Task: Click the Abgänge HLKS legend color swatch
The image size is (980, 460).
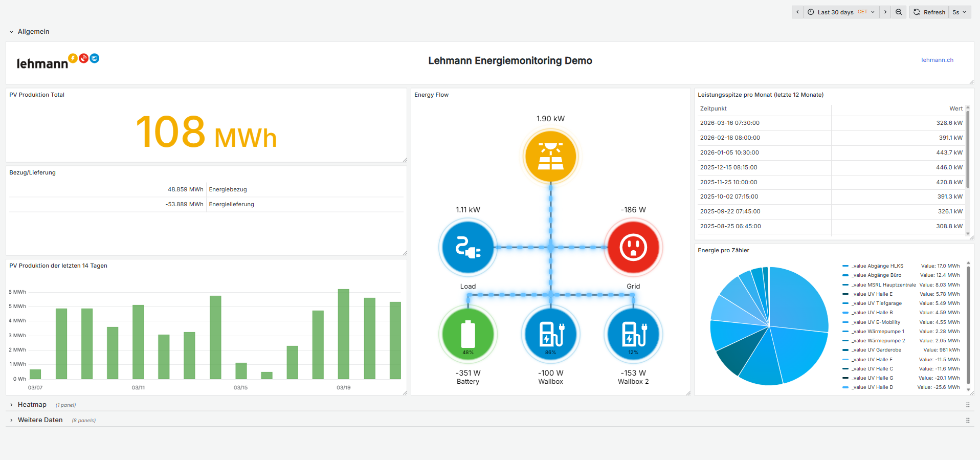Action: pos(845,266)
